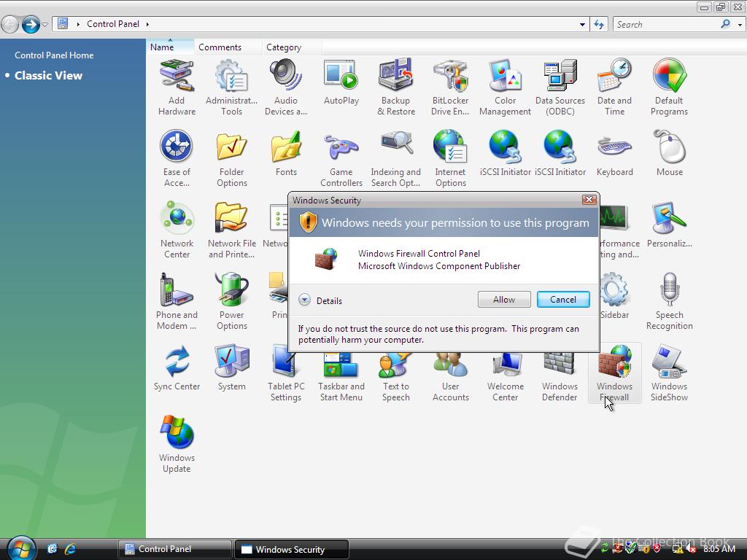
Task: Open Windows Update icon
Action: coord(177,444)
